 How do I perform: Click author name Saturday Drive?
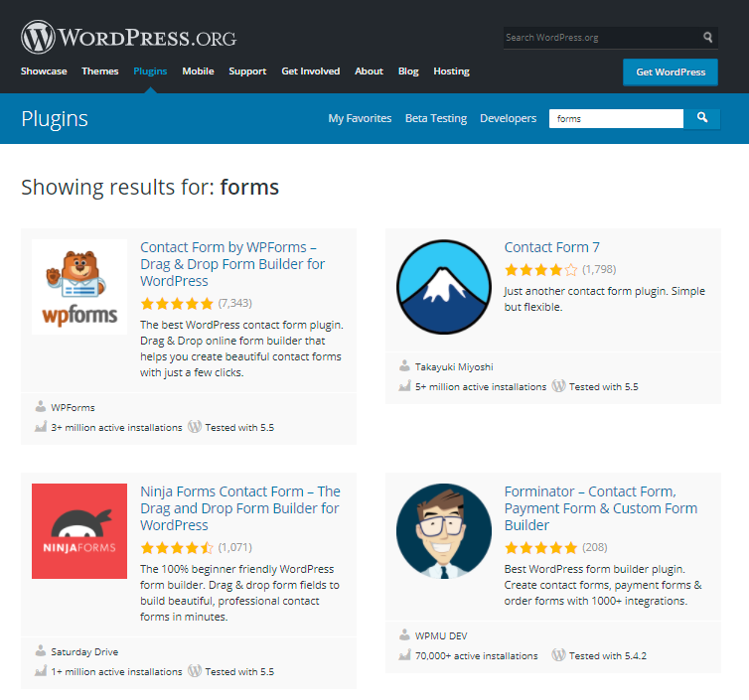tap(84, 651)
